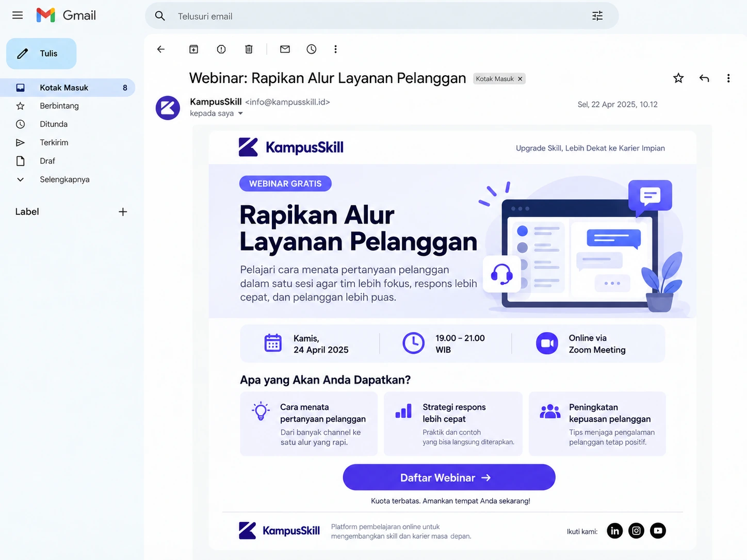Image resolution: width=747 pixels, height=560 pixels.
Task: Open Kotak Masuk folder
Action: 68,88
